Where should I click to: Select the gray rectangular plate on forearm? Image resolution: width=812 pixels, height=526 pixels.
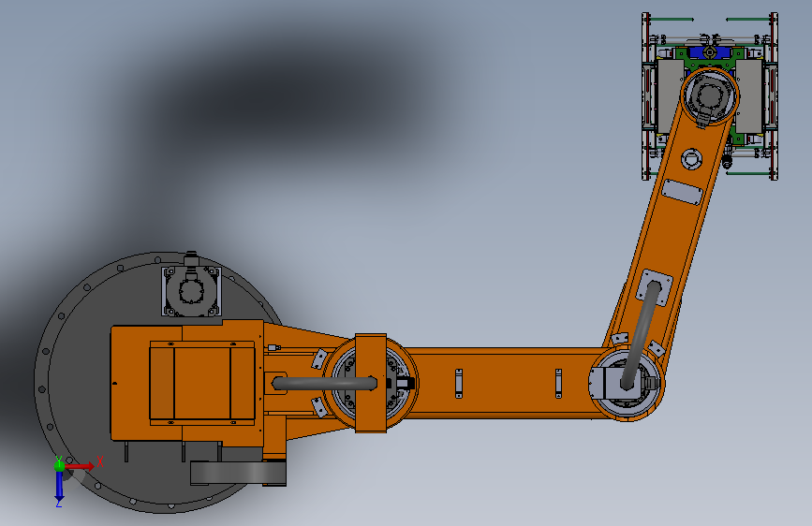683,192
